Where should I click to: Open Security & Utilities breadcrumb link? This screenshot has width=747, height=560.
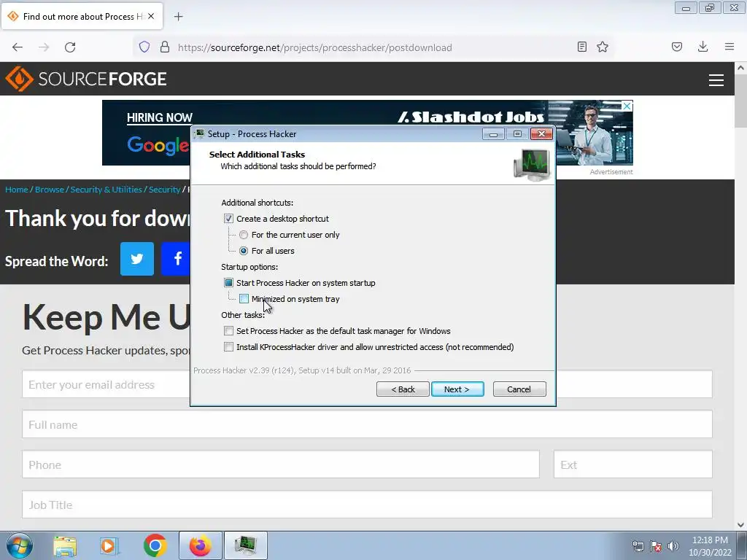coord(107,190)
